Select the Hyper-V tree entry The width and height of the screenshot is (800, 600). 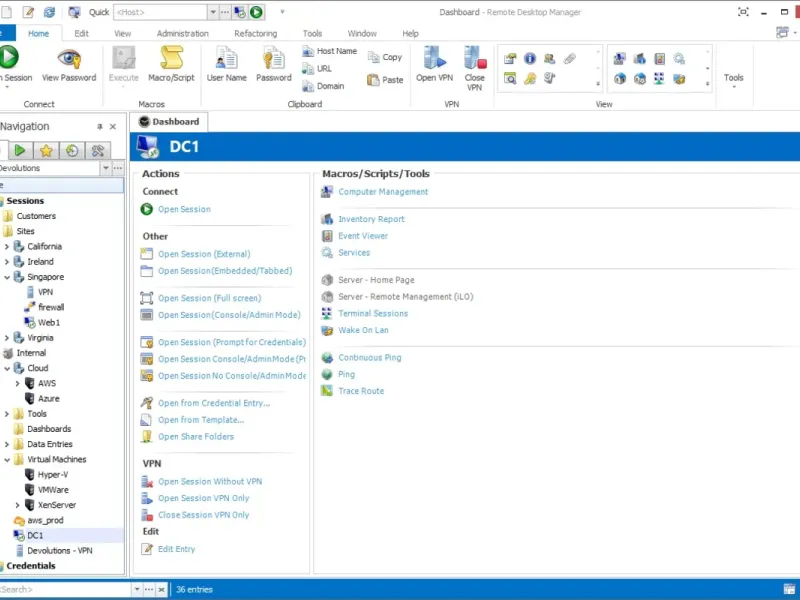tap(53, 474)
